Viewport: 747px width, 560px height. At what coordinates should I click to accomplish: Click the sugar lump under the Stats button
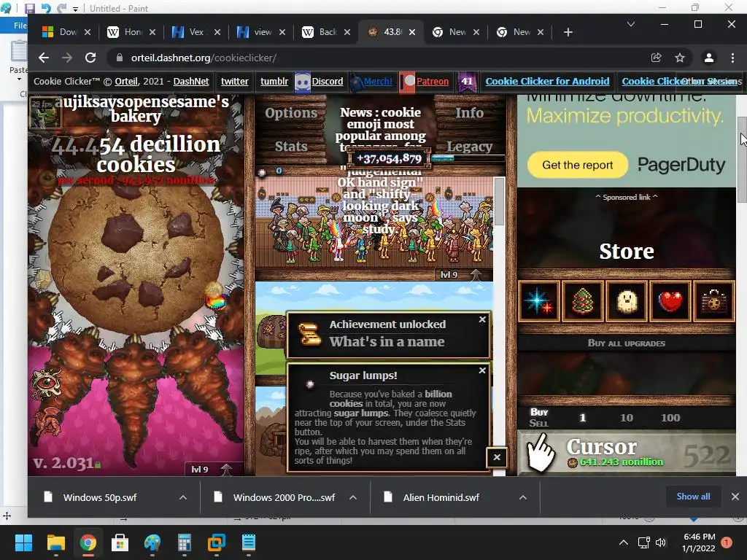[262, 172]
